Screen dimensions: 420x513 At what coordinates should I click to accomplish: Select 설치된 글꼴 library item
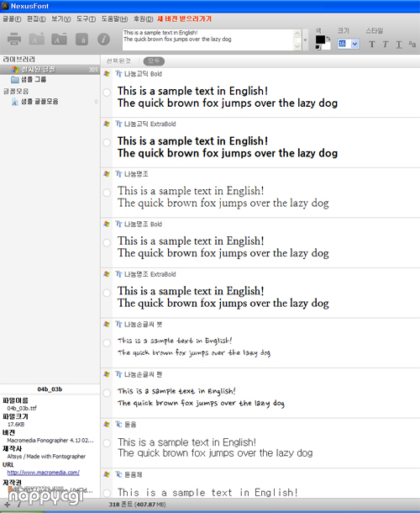click(50, 70)
